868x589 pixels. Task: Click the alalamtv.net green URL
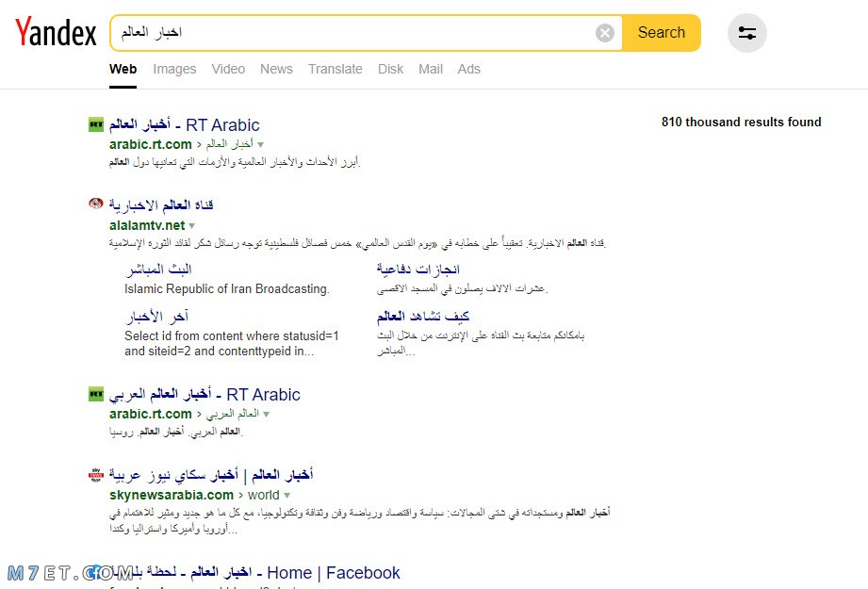coord(147,225)
